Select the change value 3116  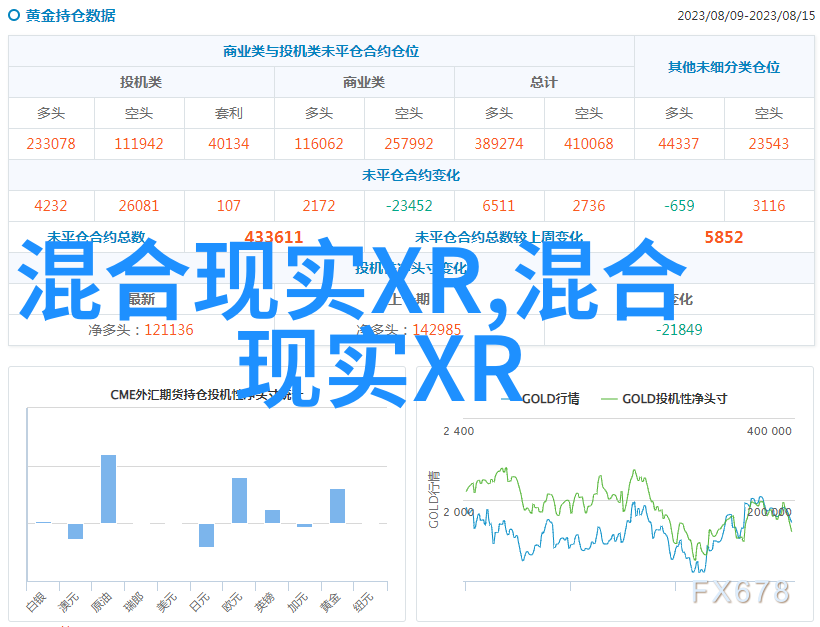[769, 206]
